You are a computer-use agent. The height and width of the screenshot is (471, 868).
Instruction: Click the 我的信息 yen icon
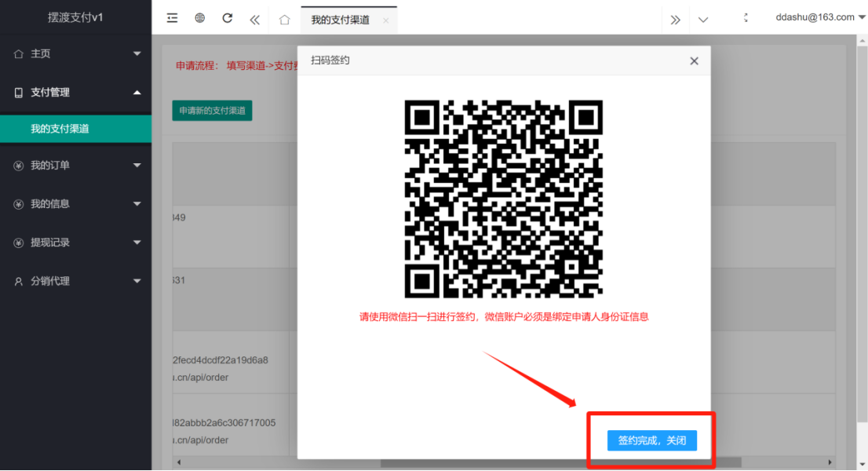click(x=18, y=204)
